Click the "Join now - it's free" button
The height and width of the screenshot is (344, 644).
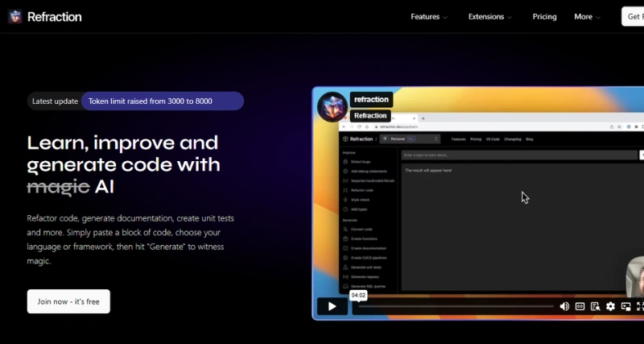pos(68,301)
